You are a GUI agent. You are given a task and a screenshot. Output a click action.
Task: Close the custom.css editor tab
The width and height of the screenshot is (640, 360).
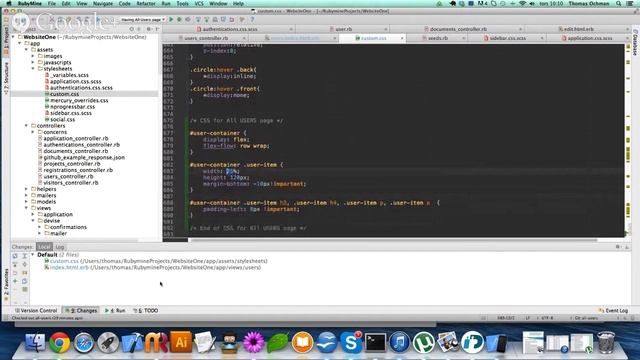click(402, 38)
